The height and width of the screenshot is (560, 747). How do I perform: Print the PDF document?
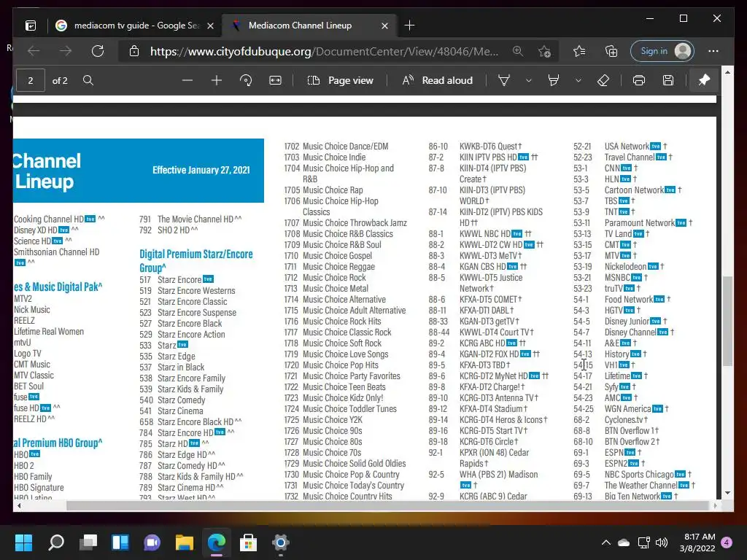coord(639,80)
